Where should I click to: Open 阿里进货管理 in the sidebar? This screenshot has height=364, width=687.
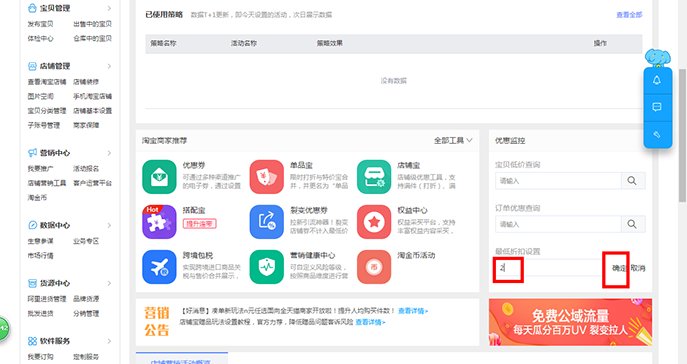tap(47, 299)
